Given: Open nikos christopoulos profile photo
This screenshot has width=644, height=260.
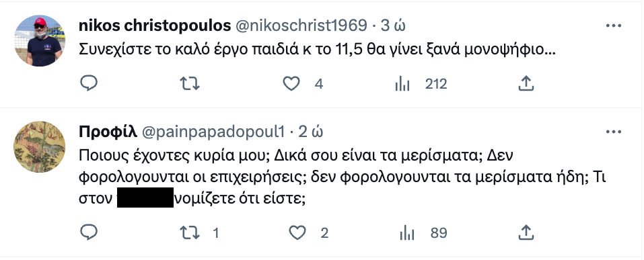Looking at the screenshot, I should coord(40,40).
